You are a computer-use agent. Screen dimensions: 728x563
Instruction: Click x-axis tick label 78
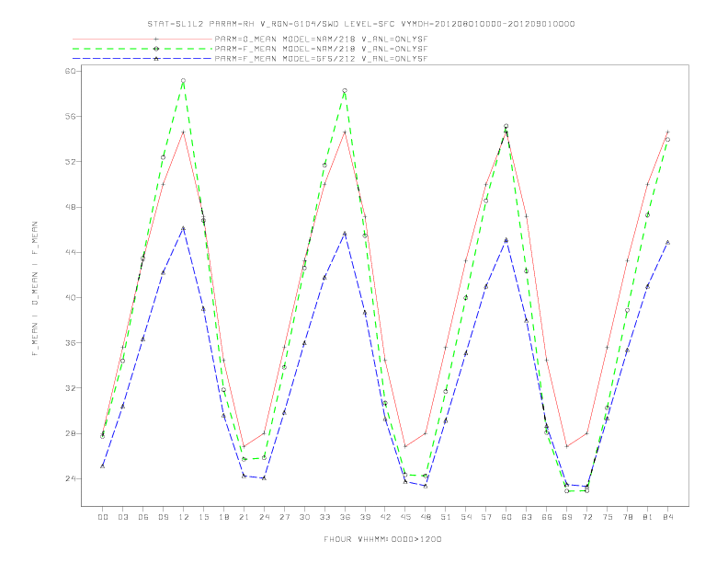[x=628, y=517]
